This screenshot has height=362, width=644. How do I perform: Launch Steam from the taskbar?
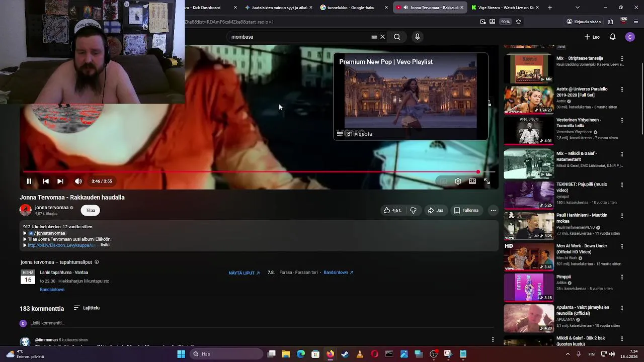pos(345,354)
